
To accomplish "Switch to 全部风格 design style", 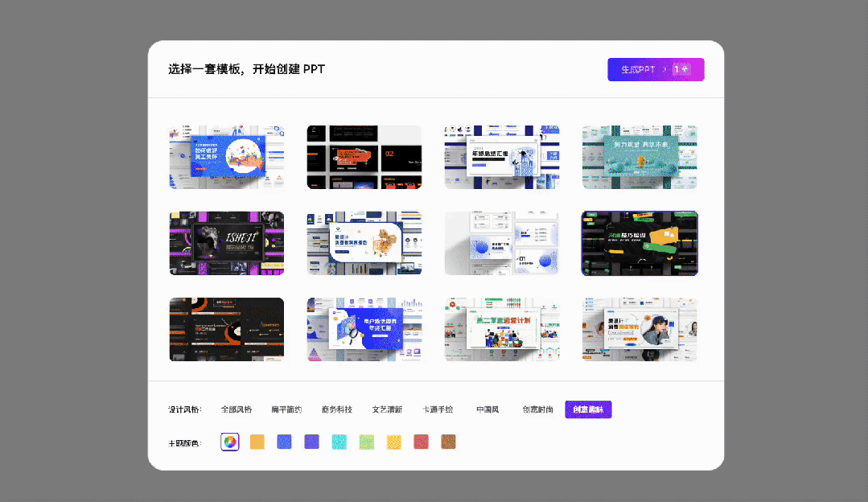I will pyautogui.click(x=237, y=409).
